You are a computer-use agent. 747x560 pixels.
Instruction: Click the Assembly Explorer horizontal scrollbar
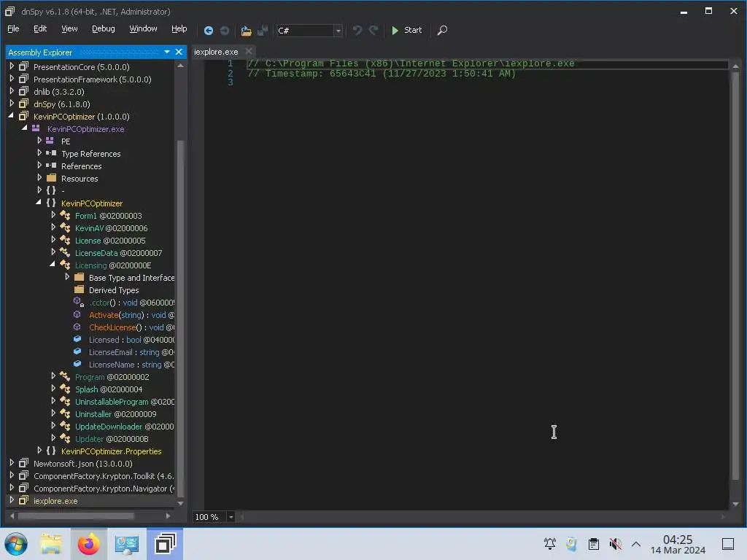pos(76,516)
